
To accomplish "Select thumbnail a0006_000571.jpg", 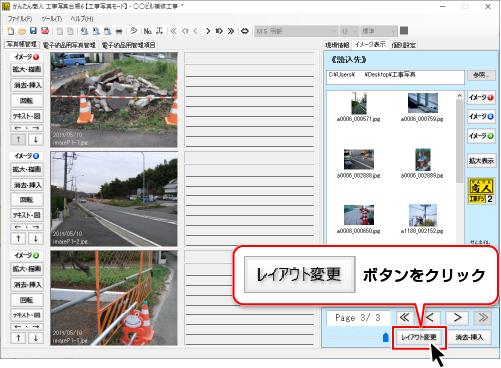I will coord(359,107).
